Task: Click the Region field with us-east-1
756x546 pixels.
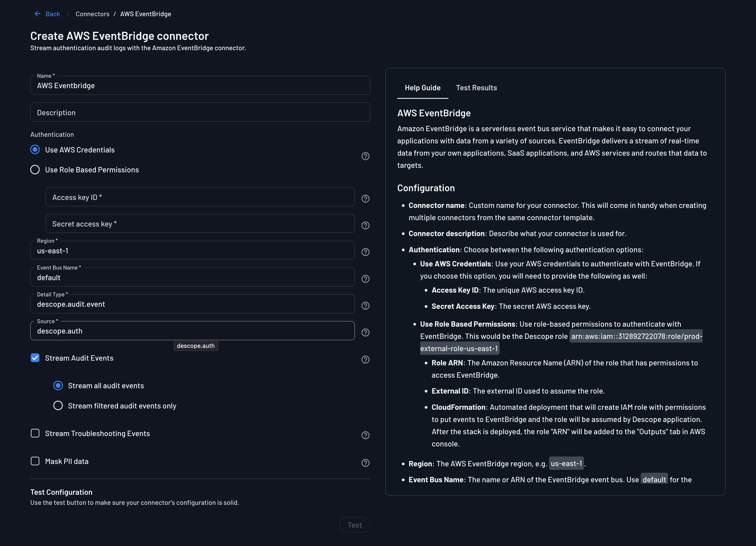Action: 192,250
